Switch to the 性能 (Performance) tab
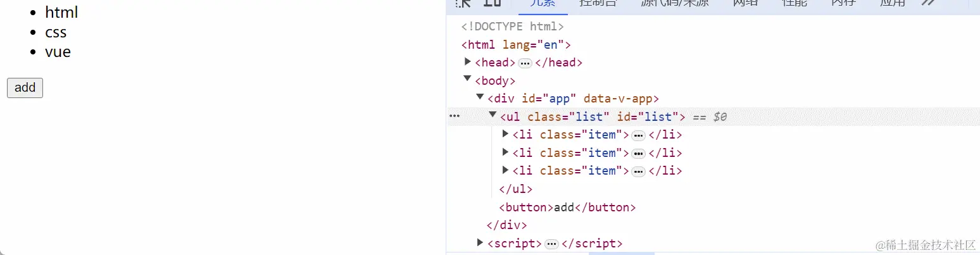This screenshot has width=980, height=255. tap(795, 3)
